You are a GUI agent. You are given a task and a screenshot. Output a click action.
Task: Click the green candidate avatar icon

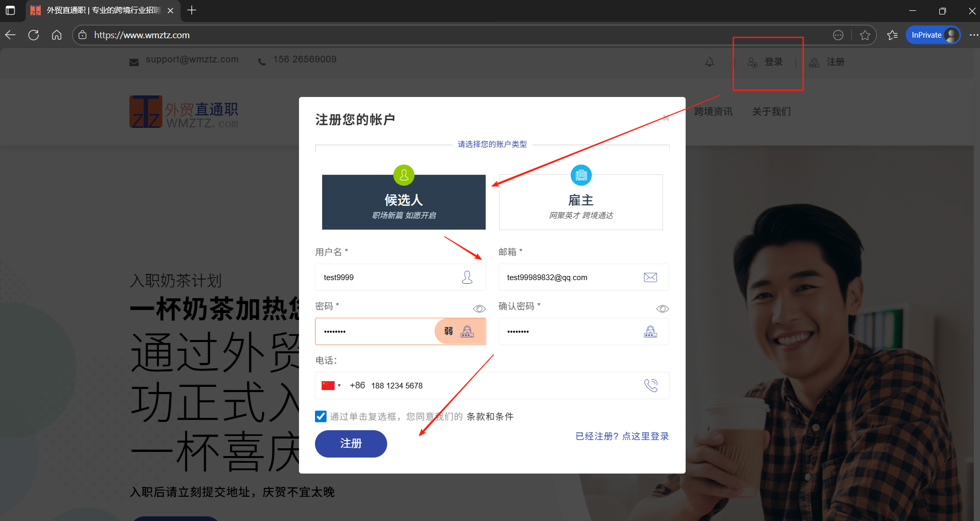(x=404, y=175)
